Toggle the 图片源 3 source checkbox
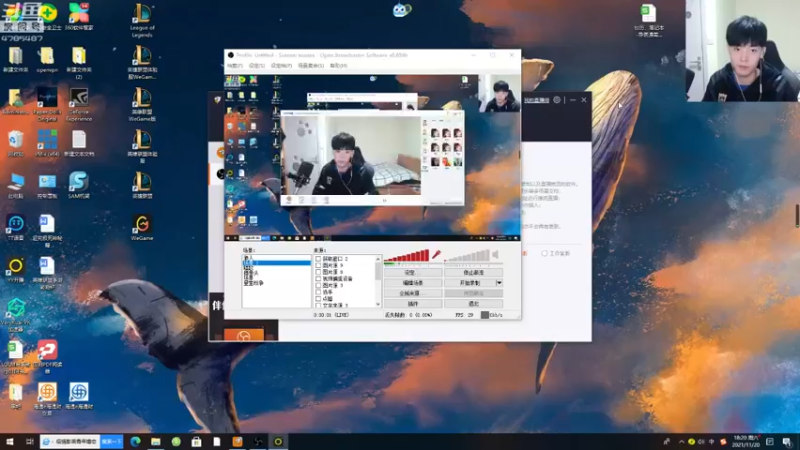800x450 pixels. (x=318, y=285)
